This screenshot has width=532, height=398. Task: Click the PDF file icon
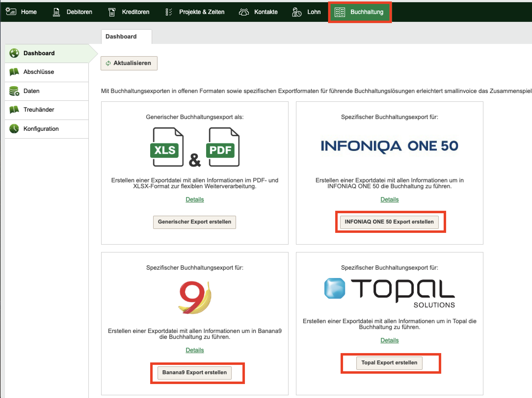(223, 147)
